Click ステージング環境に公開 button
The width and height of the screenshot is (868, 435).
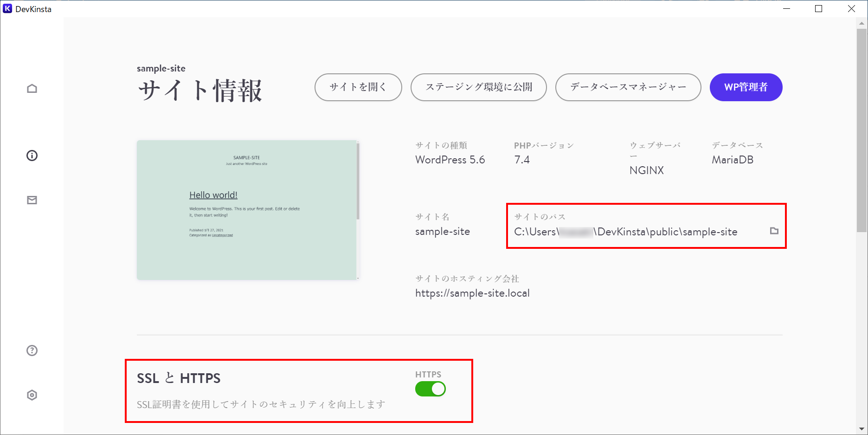(478, 87)
